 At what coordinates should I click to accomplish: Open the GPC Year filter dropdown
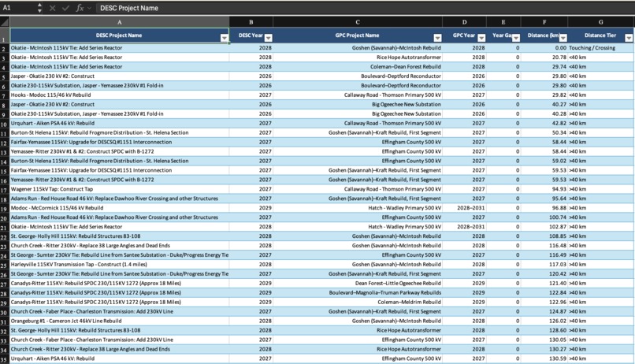481,38
